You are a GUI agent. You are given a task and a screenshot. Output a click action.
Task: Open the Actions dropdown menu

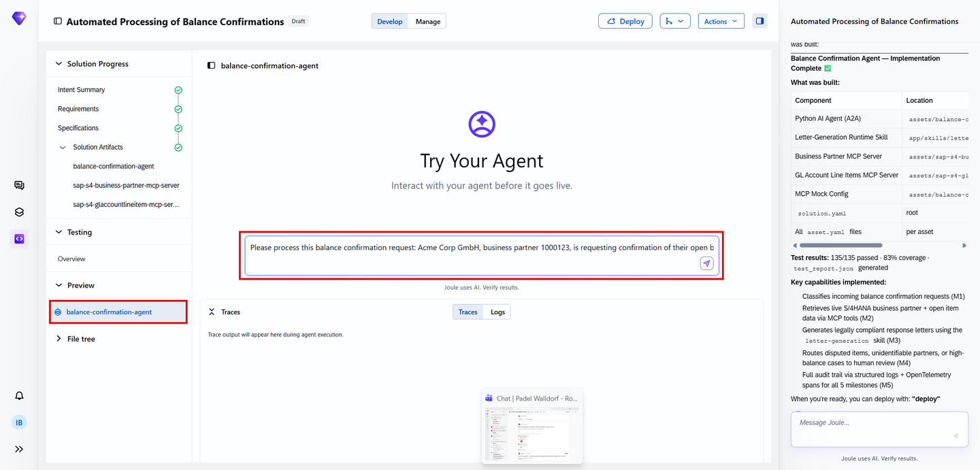pyautogui.click(x=721, y=21)
